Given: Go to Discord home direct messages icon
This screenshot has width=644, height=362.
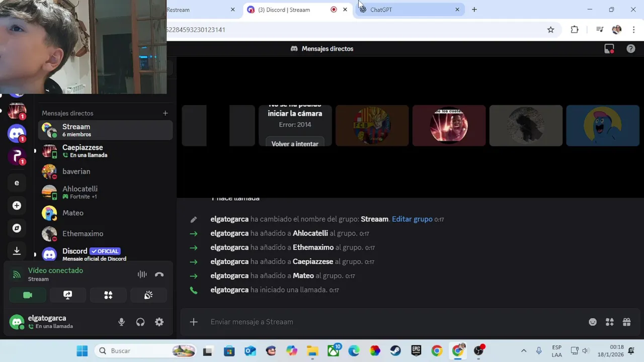Looking at the screenshot, I should pos(17,133).
